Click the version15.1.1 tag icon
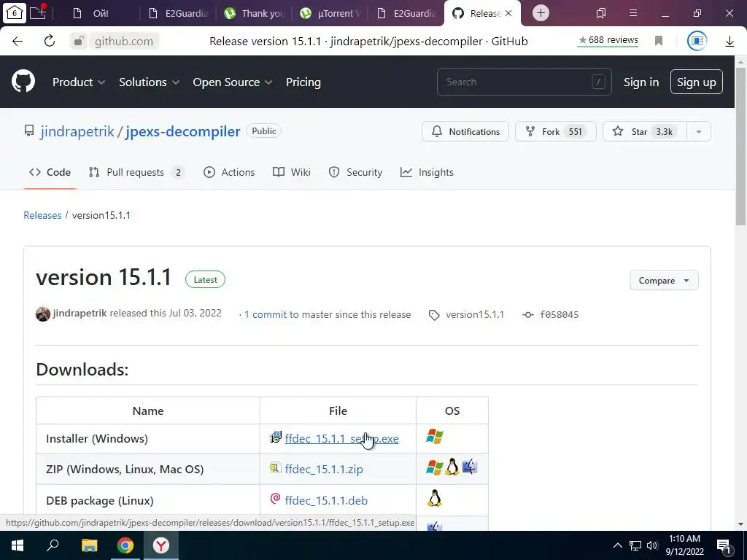The image size is (747, 560). pyautogui.click(x=434, y=315)
